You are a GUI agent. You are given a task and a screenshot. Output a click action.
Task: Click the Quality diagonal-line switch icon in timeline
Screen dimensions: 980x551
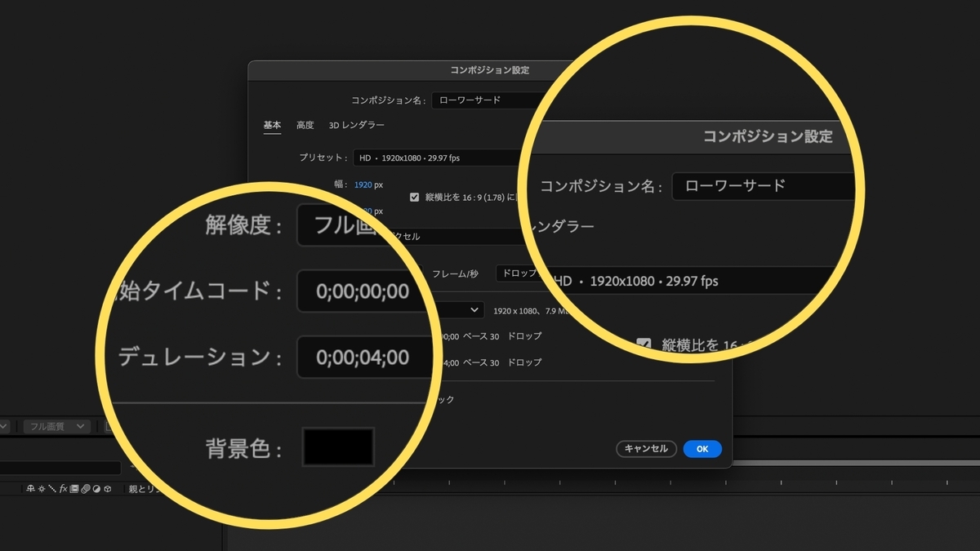pos(51,489)
